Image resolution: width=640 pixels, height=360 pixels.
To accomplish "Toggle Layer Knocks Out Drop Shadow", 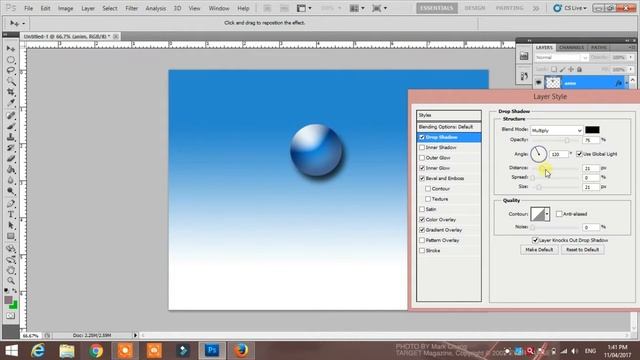I will coord(535,240).
